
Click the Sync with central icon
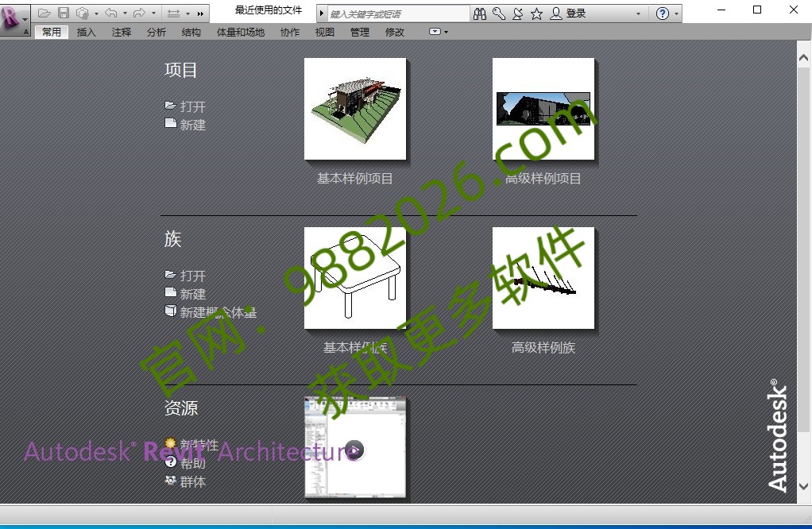pyautogui.click(x=83, y=13)
